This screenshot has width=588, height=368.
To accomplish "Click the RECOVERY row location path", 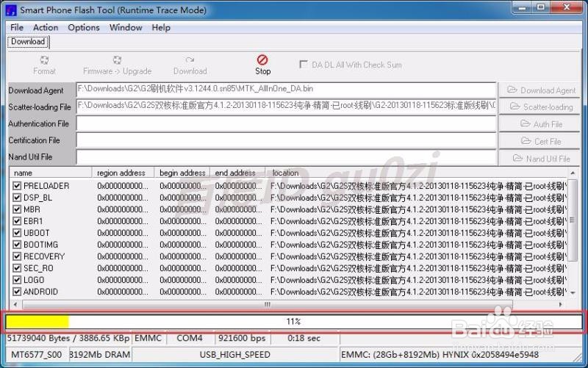I will click(x=418, y=256).
